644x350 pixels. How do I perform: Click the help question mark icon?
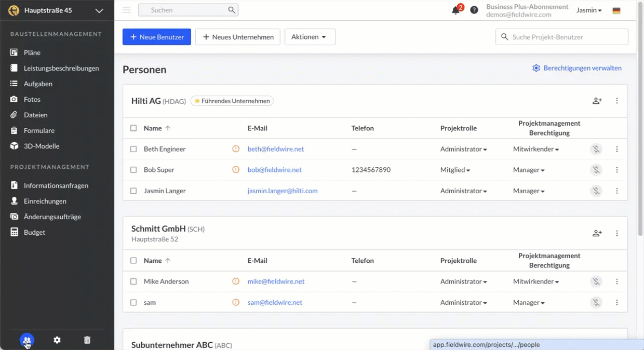pyautogui.click(x=474, y=10)
